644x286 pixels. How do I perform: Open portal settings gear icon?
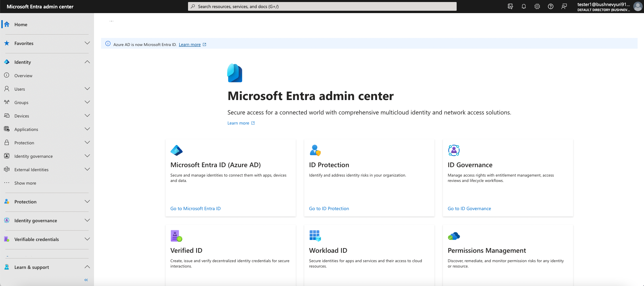pos(537,6)
